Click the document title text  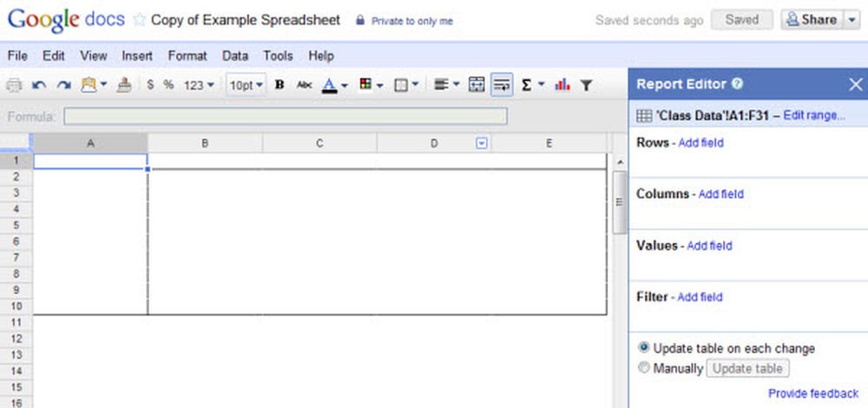tap(246, 20)
